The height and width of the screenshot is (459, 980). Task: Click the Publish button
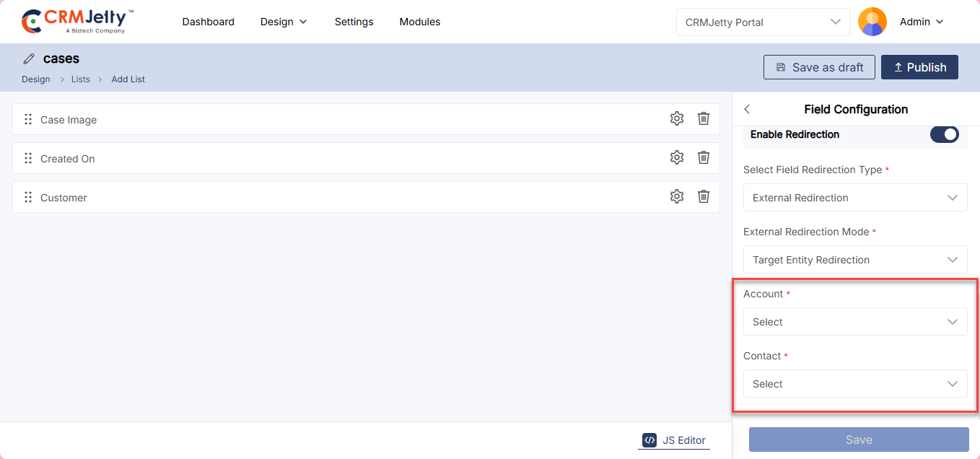point(919,67)
